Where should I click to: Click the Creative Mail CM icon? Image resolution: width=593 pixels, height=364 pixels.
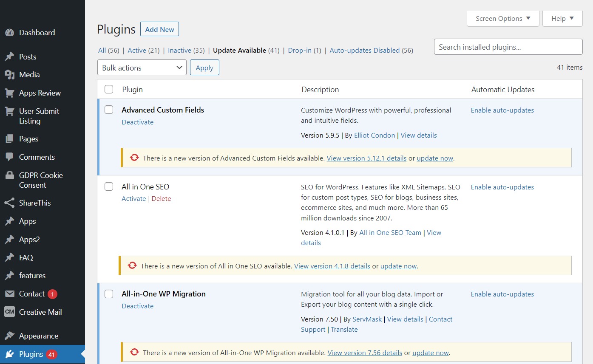[9, 312]
